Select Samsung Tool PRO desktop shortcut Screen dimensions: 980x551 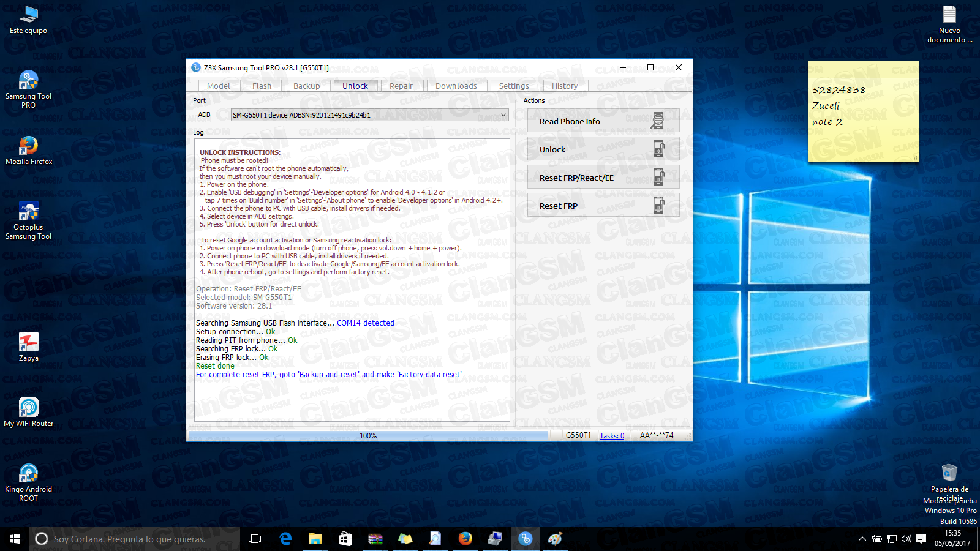[28, 90]
